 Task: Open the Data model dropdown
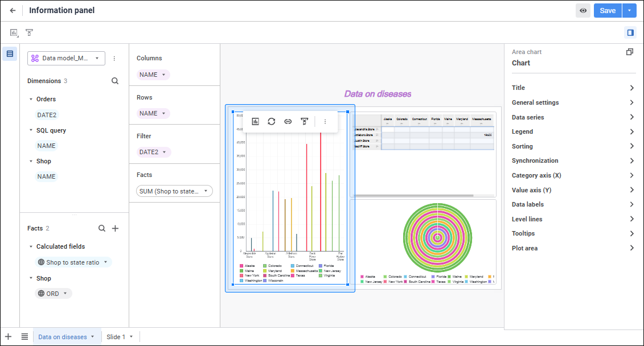(66, 58)
